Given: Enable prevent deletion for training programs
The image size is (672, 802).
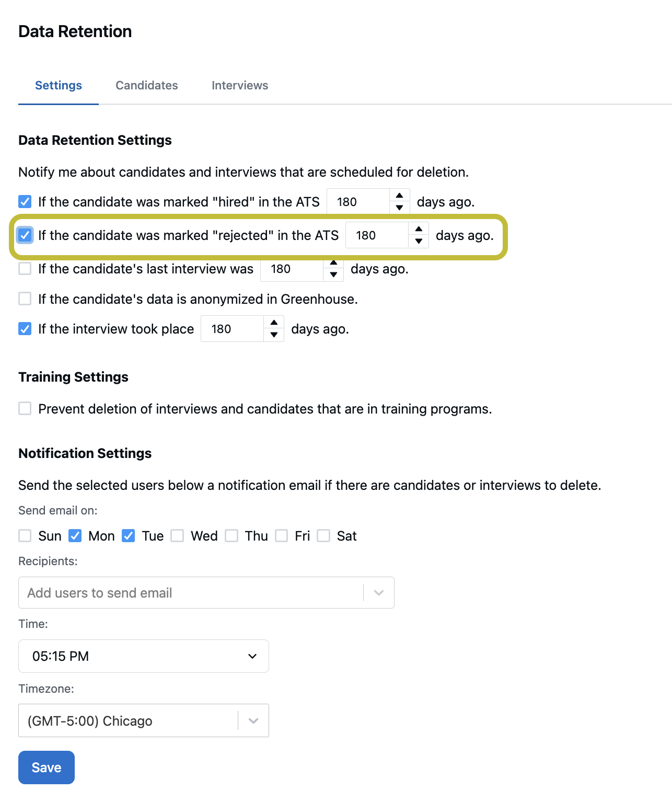Looking at the screenshot, I should tap(25, 408).
